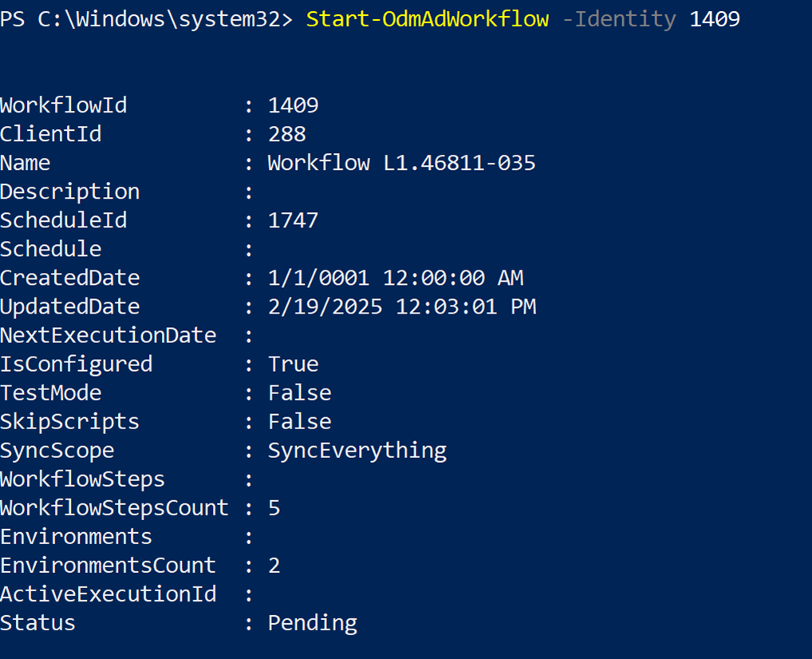Click the ScheduleId value 1747
Image resolution: width=812 pixels, height=659 pixels.
pyautogui.click(x=293, y=220)
